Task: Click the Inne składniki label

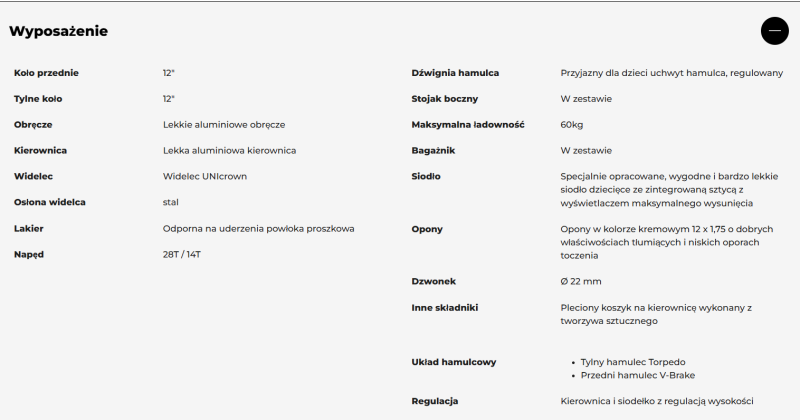Action: (x=444, y=308)
